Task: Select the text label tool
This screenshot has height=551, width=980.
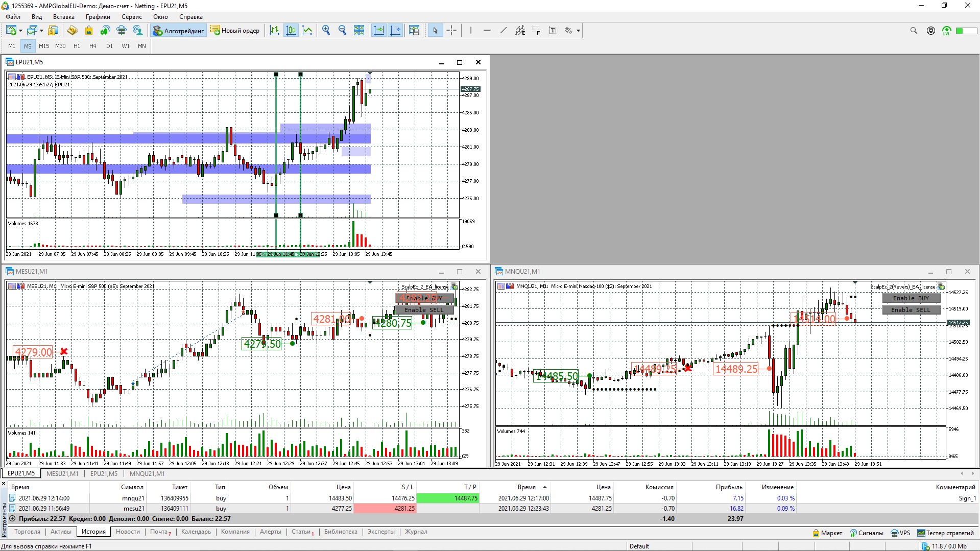Action: tap(553, 31)
